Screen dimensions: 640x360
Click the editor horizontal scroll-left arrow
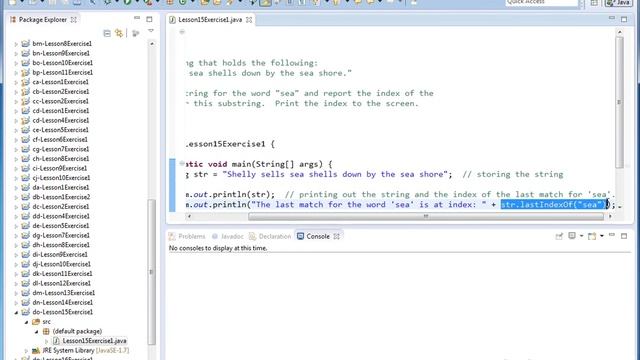point(189,216)
